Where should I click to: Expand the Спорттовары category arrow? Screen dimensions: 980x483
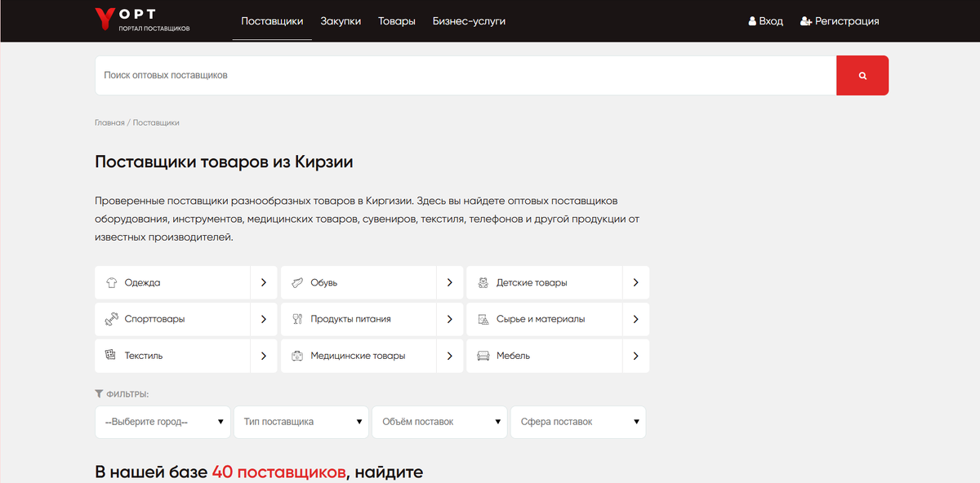click(264, 319)
